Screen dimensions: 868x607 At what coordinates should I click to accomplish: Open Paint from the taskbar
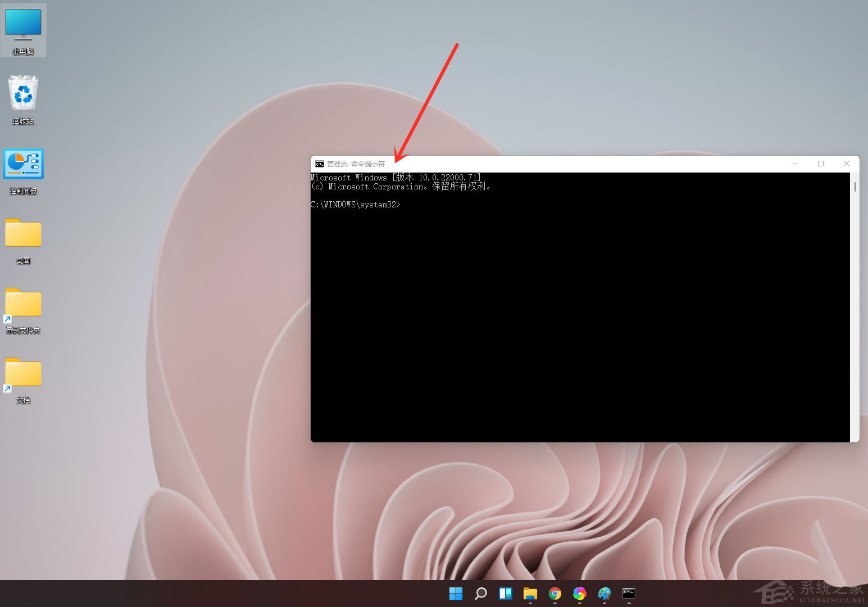click(605, 594)
